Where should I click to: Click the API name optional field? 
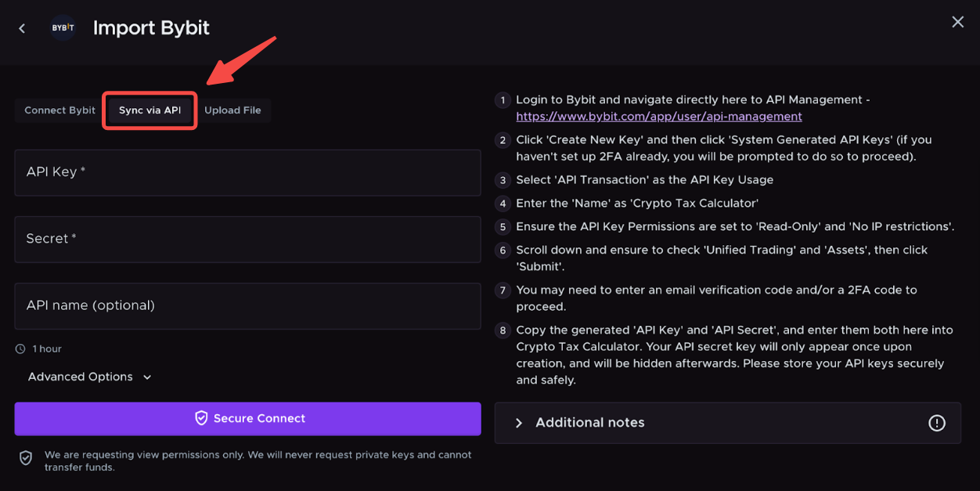247,305
